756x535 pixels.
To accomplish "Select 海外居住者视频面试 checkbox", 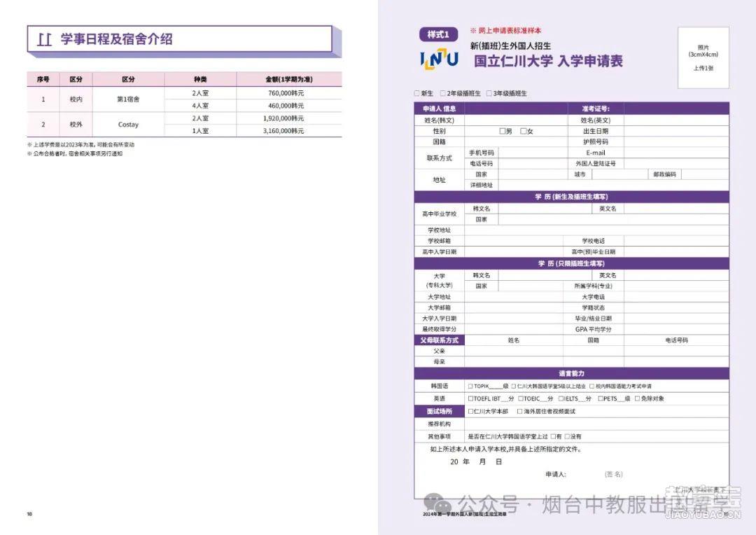I will (x=519, y=412).
